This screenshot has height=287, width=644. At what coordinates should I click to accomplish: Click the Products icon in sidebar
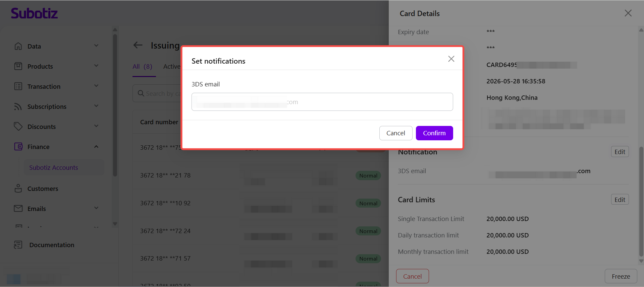point(18,66)
